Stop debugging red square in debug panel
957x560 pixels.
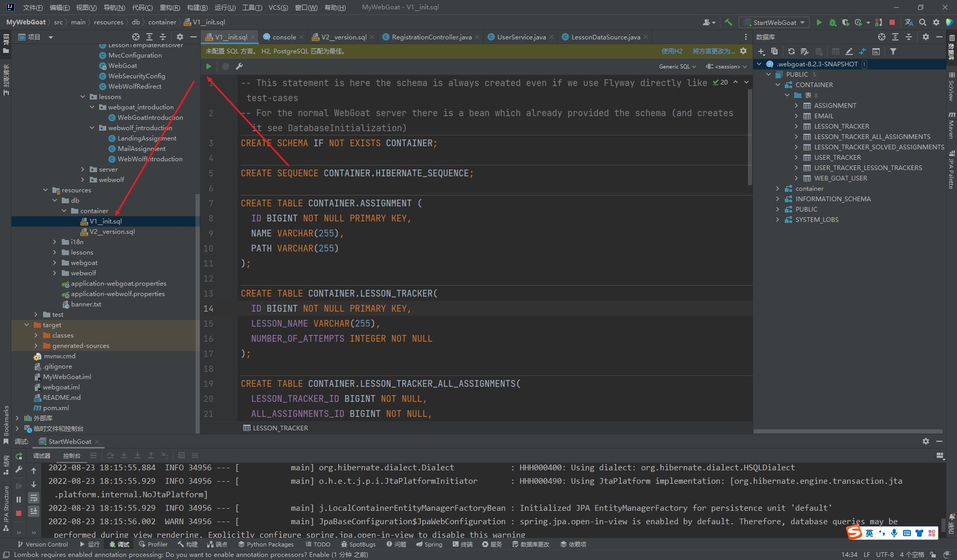click(19, 513)
